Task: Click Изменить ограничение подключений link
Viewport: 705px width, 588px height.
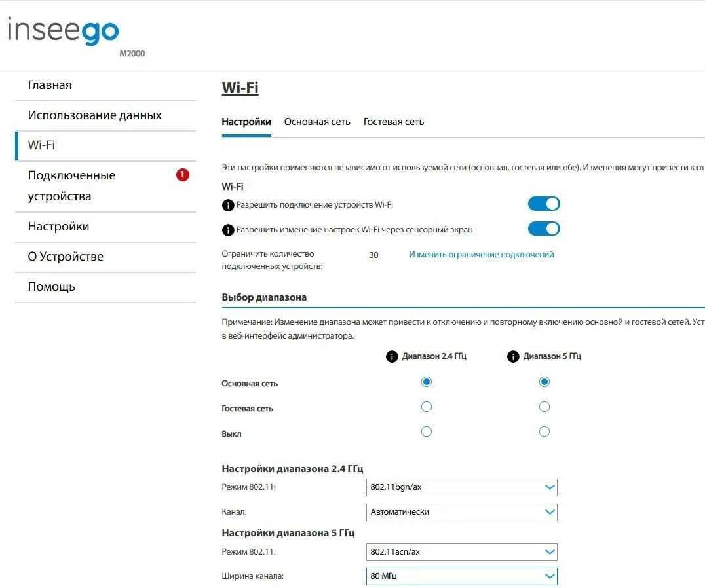Action: click(482, 255)
